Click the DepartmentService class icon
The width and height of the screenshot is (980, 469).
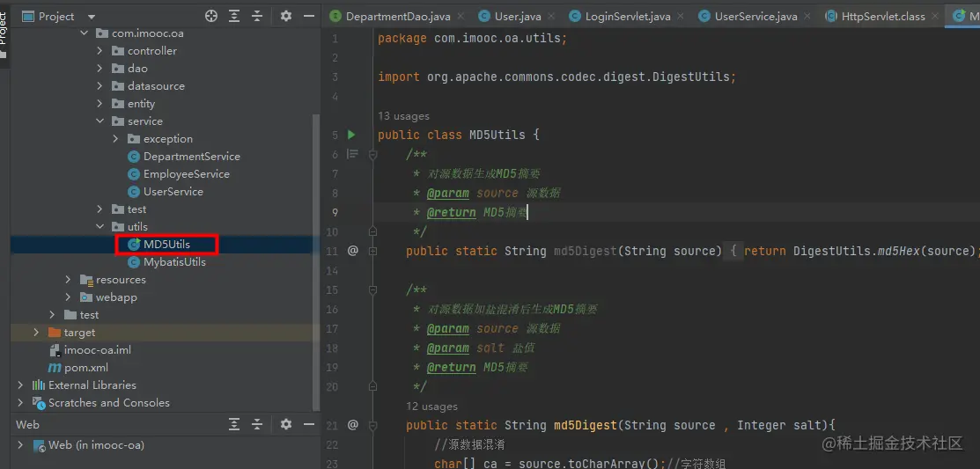(x=133, y=157)
